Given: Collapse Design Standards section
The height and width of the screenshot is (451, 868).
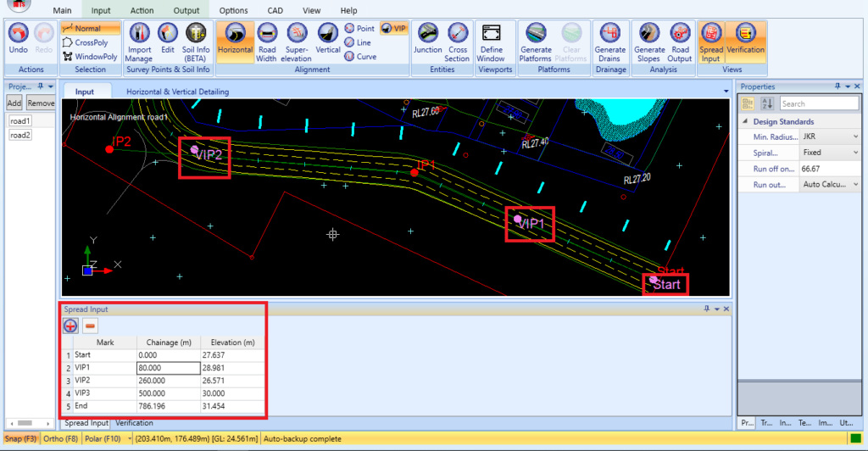Looking at the screenshot, I should click(745, 121).
